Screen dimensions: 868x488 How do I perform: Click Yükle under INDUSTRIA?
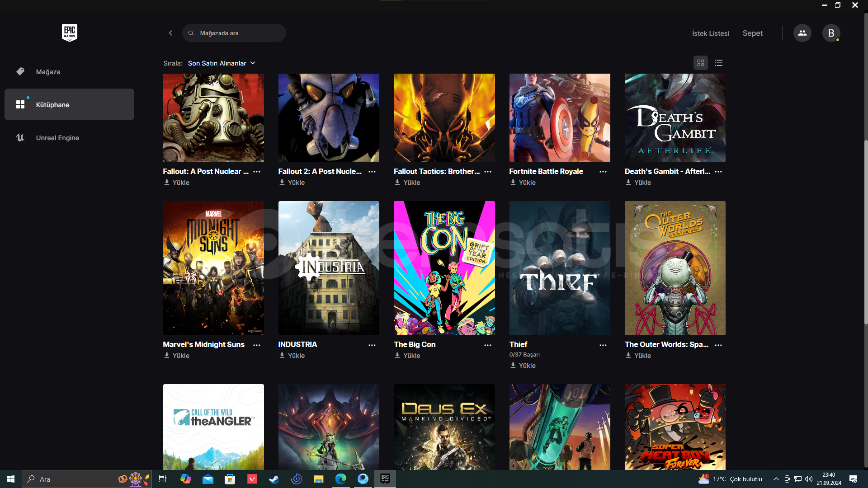click(292, 356)
